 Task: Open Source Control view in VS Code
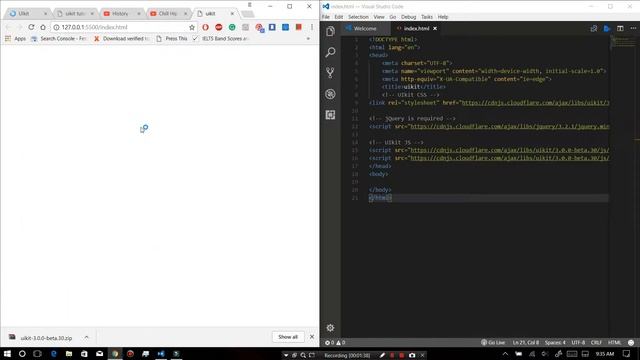330,73
